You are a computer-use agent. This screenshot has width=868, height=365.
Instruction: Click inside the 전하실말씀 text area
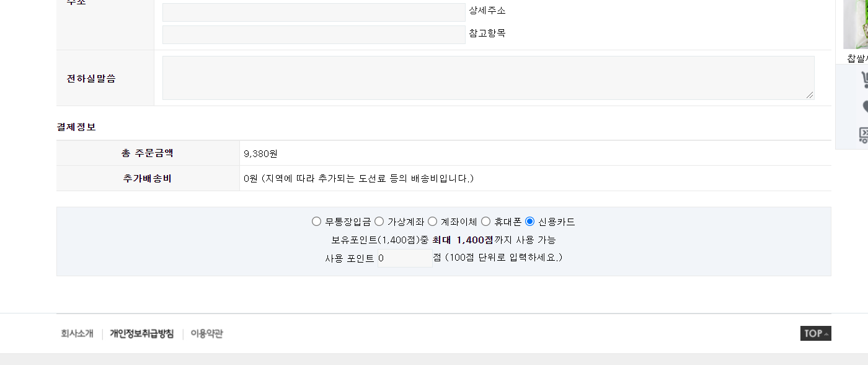click(489, 78)
